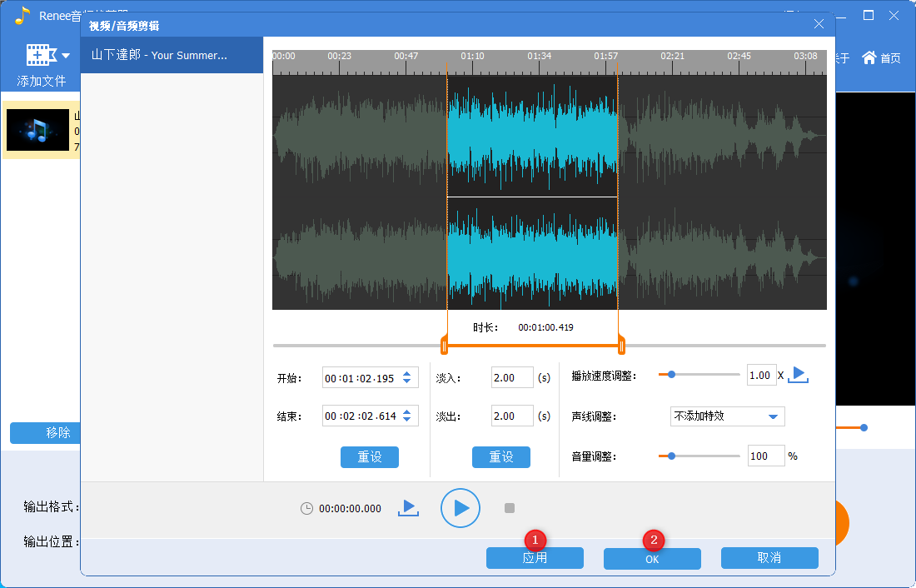Click the 00:23 mark on timeline ruler
This screenshot has width=916, height=588.
[x=339, y=56]
